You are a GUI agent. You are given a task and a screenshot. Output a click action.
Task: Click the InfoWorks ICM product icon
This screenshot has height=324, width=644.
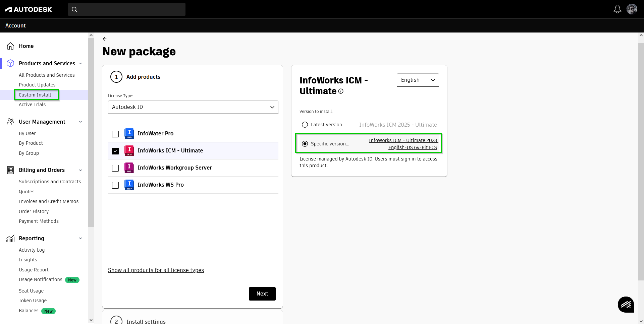point(129,150)
